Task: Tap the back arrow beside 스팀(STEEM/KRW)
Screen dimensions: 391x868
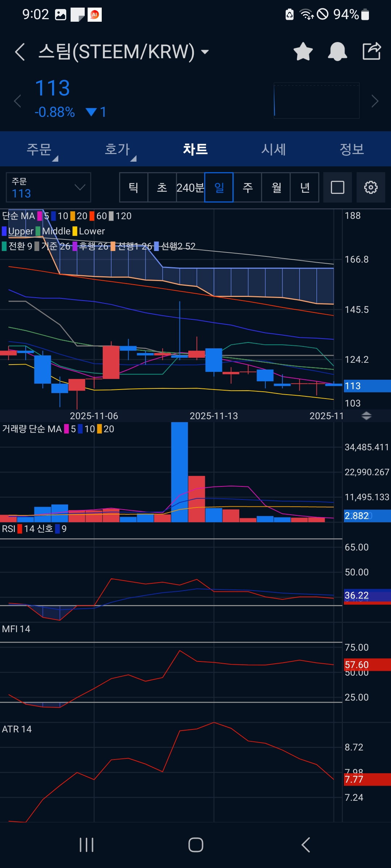Action: [x=20, y=52]
